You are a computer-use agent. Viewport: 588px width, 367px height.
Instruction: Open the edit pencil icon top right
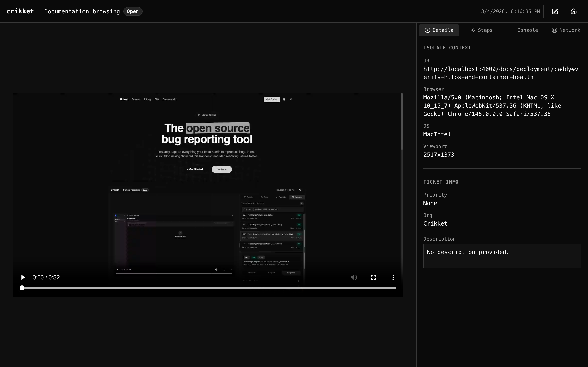[x=555, y=11]
